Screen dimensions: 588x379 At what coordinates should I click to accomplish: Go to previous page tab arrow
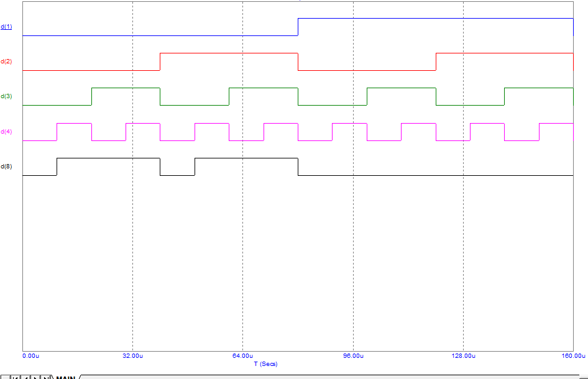[25, 377]
